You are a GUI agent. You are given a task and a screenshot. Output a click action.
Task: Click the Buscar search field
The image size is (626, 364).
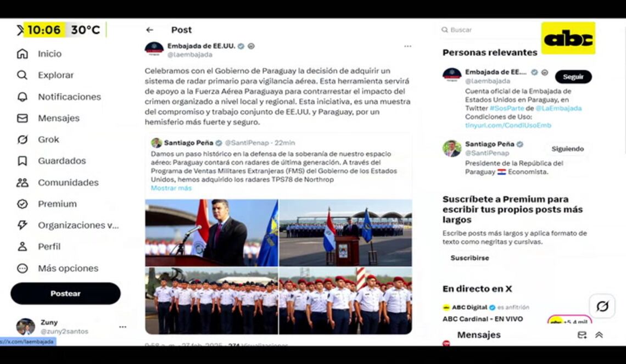click(x=489, y=30)
